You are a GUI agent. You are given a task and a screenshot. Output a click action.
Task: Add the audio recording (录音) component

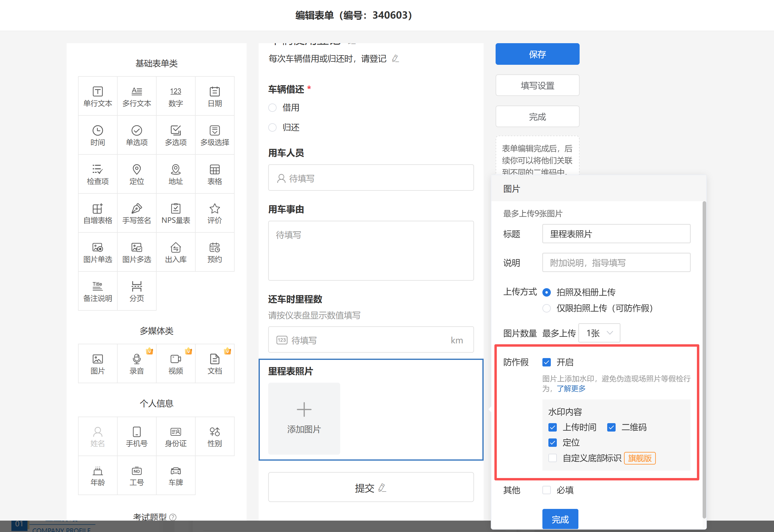(136, 364)
